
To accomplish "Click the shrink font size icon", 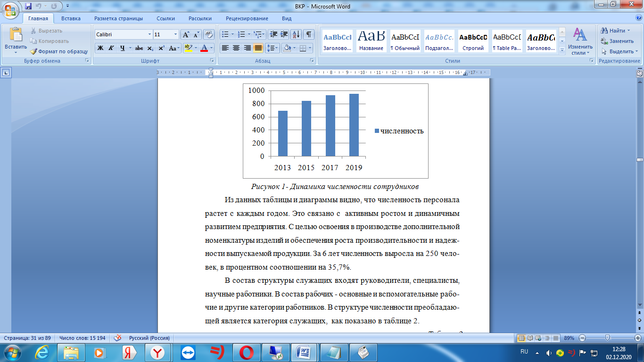I will click(x=196, y=34).
